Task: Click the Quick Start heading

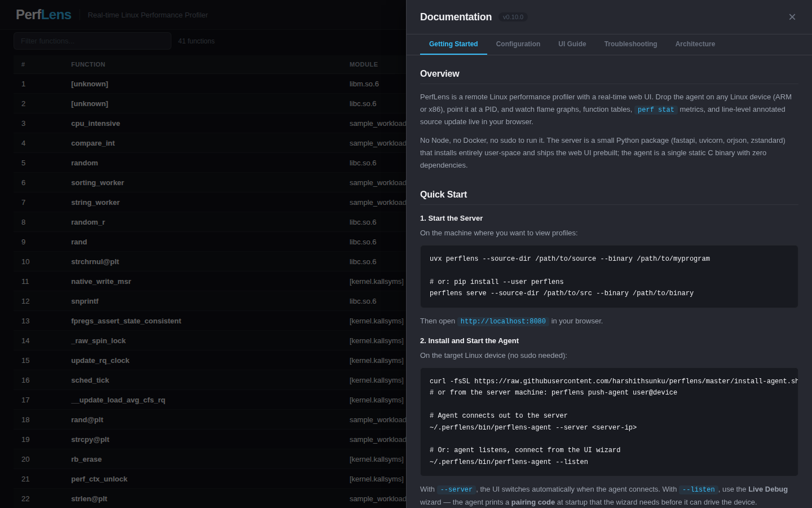Action: pyautogui.click(x=443, y=195)
